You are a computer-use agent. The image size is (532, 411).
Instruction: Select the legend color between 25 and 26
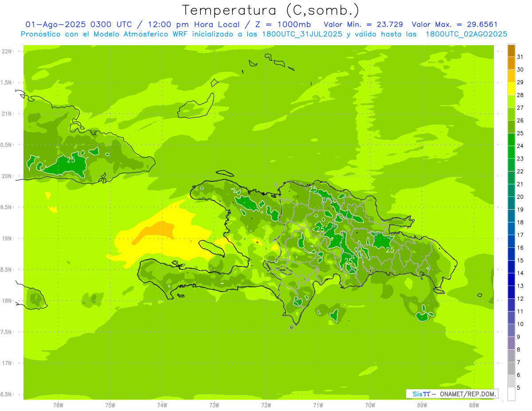coord(511,127)
